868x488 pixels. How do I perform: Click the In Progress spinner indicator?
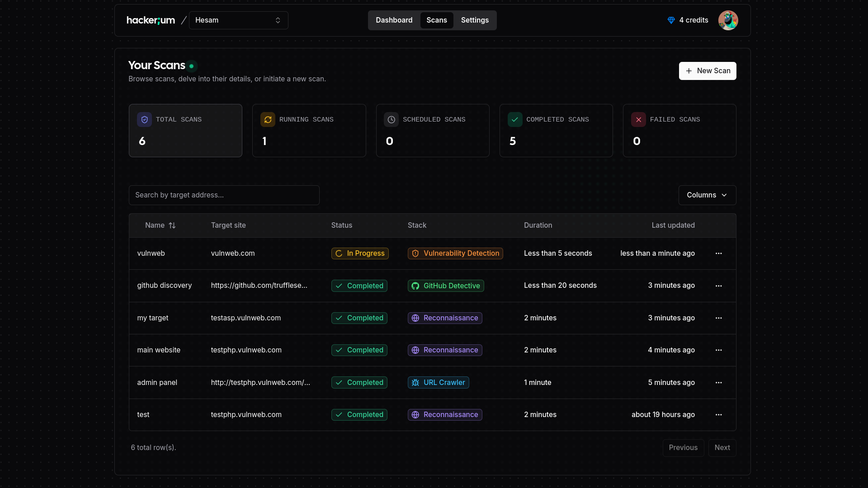click(x=340, y=253)
